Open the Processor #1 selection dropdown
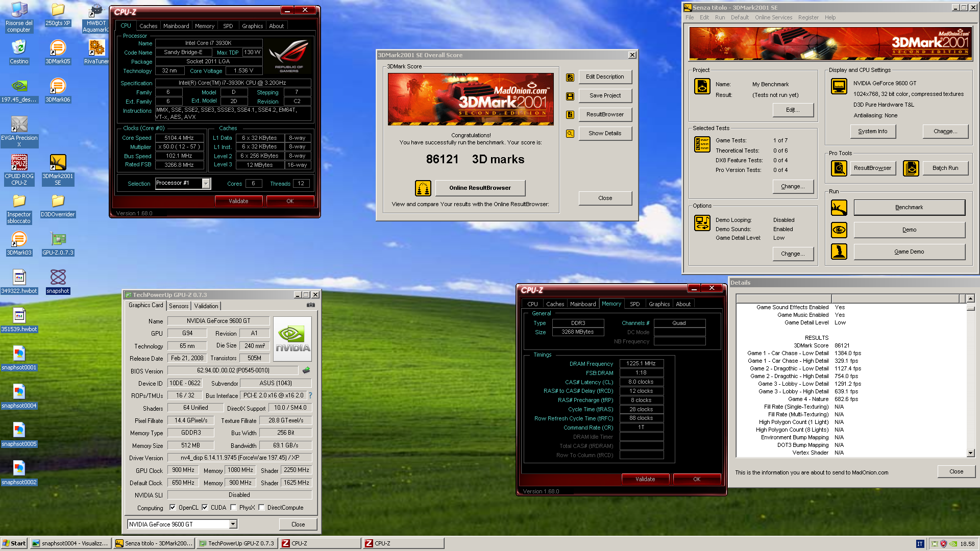 pos(206,184)
